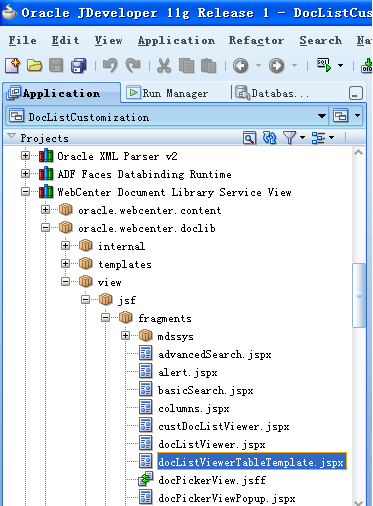Click the Paste clipboard icon
The image size is (373, 506).
[209, 65]
